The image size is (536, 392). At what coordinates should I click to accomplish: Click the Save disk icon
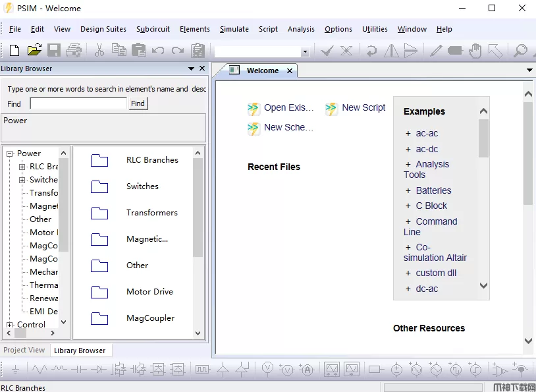pyautogui.click(x=54, y=50)
